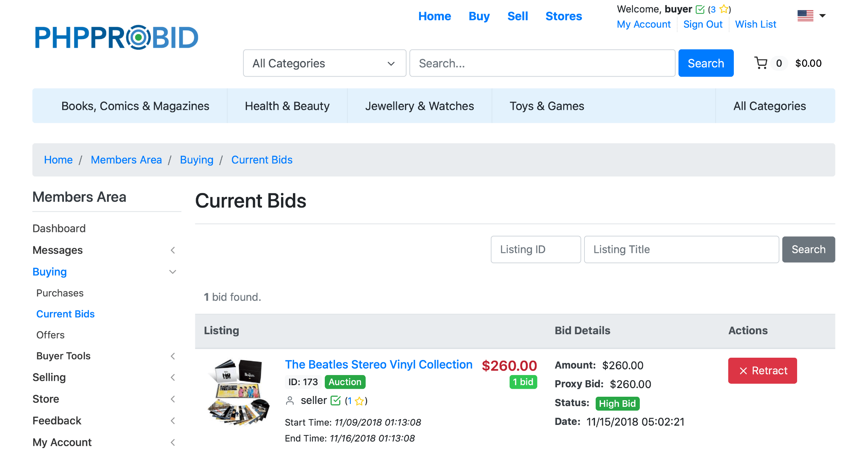Retract the bid on the Beatles listing

762,371
